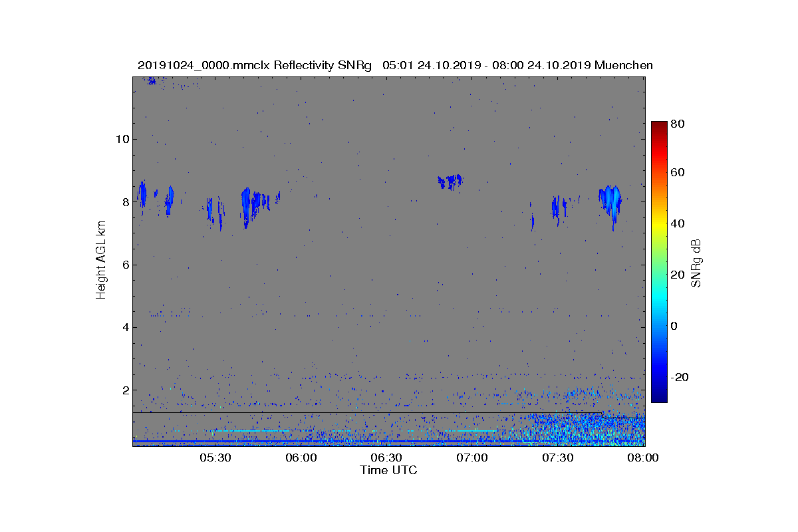Click the 05:30 time tick label
This screenshot has height=532, width=798.
[215, 458]
